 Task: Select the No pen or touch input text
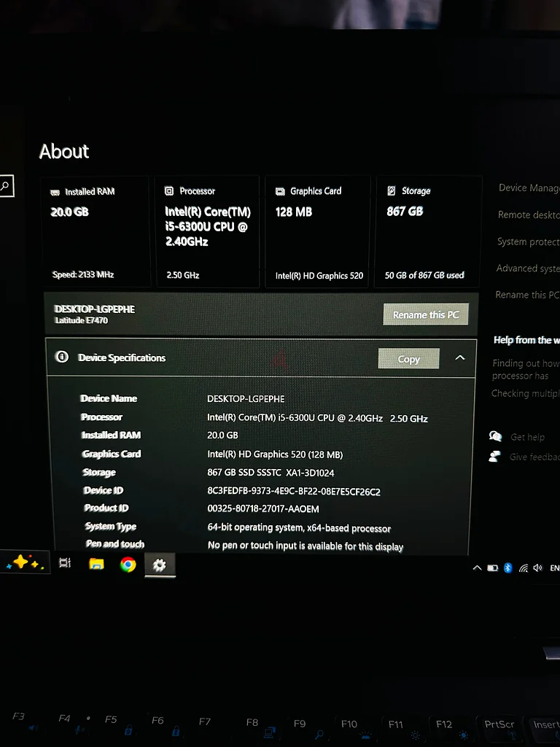coord(306,546)
